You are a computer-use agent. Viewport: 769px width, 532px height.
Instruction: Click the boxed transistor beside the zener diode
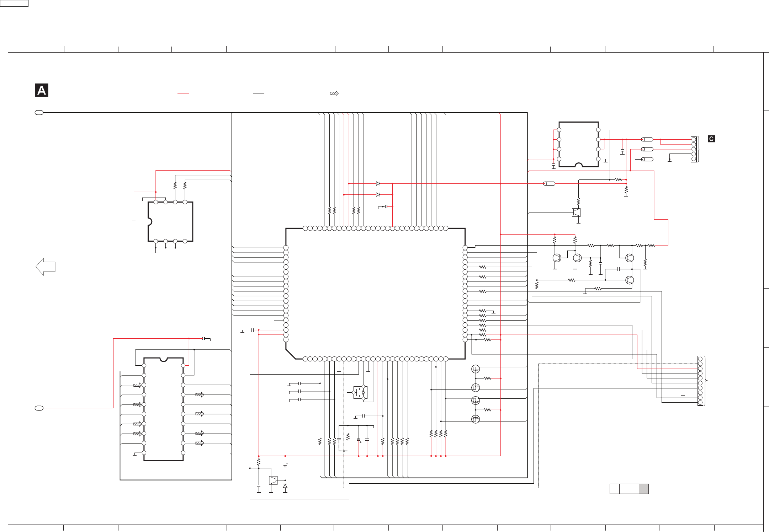tap(273, 480)
